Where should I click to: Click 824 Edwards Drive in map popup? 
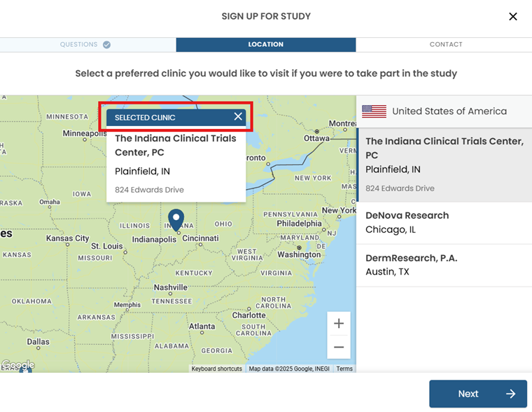coord(149,189)
